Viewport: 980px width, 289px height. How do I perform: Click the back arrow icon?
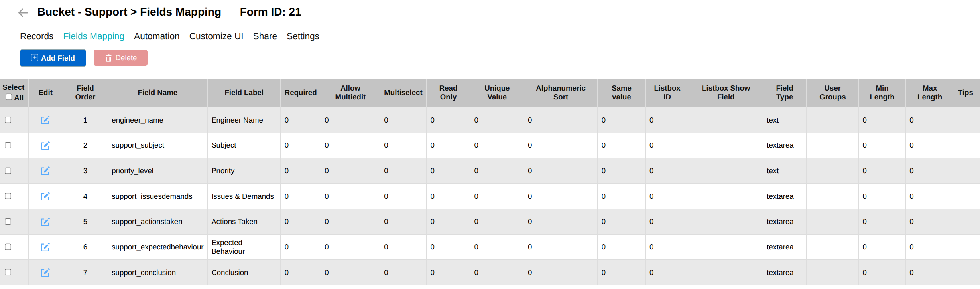pos(23,13)
